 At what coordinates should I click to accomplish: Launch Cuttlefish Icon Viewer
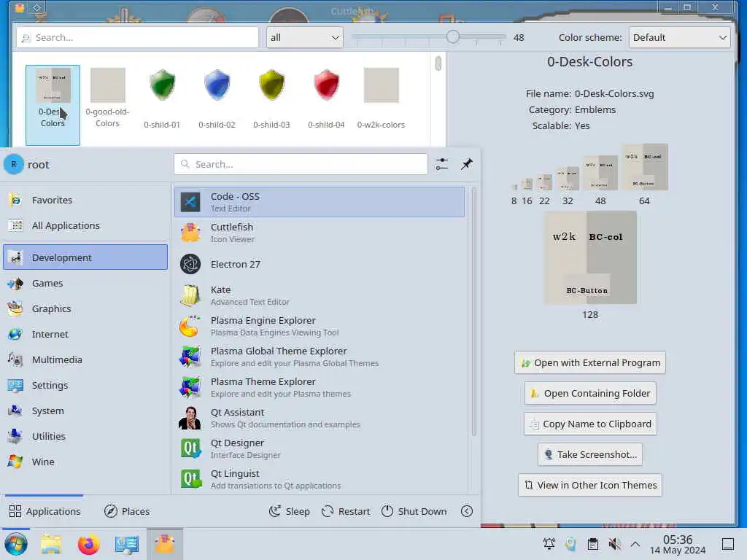(320, 233)
